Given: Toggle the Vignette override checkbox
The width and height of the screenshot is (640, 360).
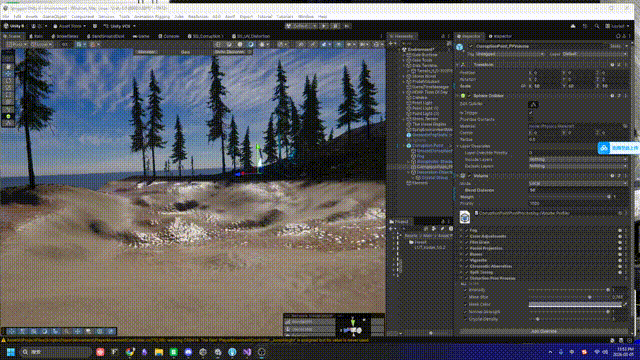Looking at the screenshot, I should (x=467, y=260).
